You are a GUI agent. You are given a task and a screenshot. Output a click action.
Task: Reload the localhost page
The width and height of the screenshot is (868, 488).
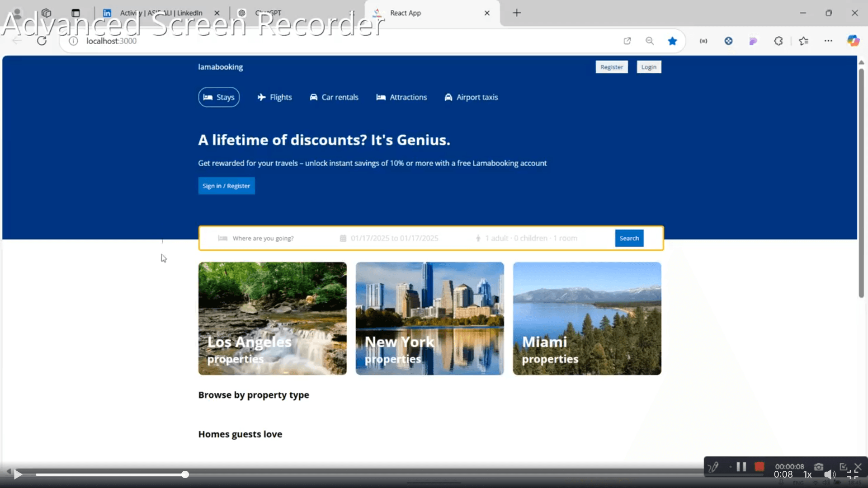coord(42,41)
